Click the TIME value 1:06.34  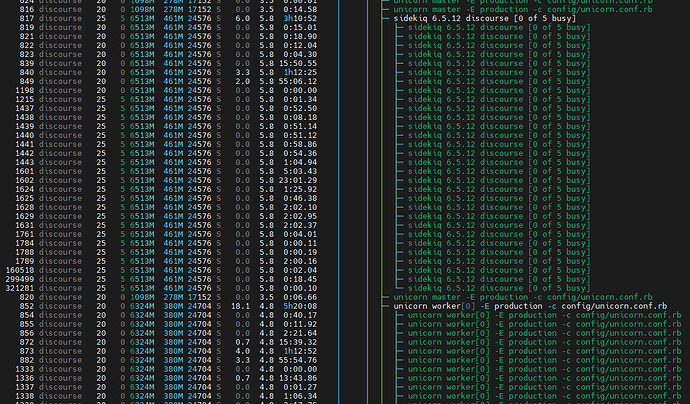(x=300, y=397)
